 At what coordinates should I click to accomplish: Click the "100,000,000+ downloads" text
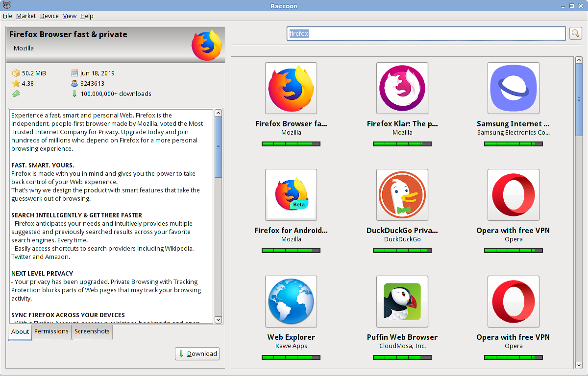(116, 94)
